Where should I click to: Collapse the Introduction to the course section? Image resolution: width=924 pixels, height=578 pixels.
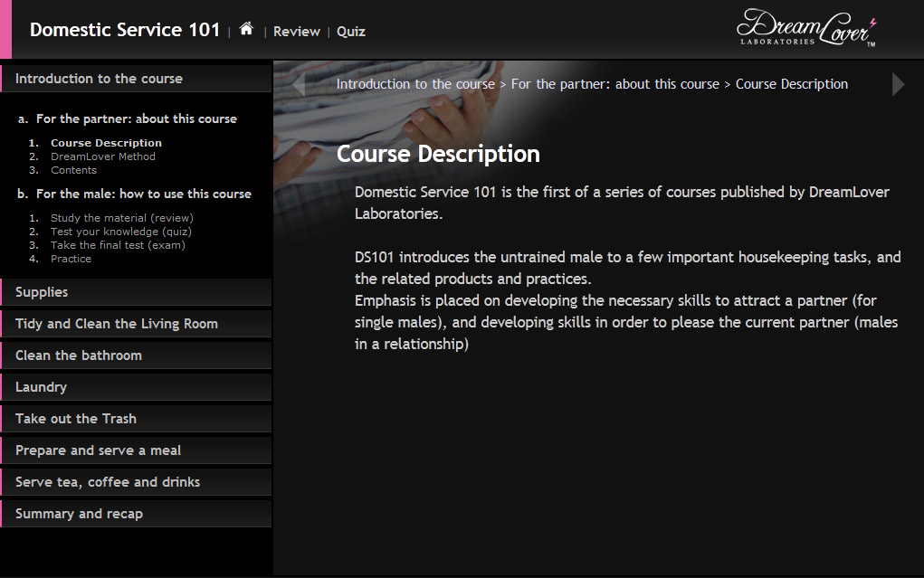coord(136,79)
